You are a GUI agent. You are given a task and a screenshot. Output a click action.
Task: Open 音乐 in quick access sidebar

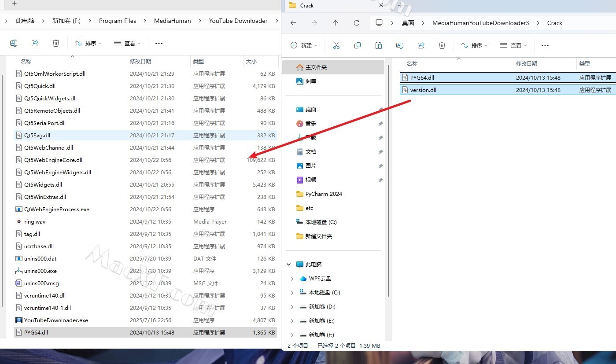click(x=306, y=124)
